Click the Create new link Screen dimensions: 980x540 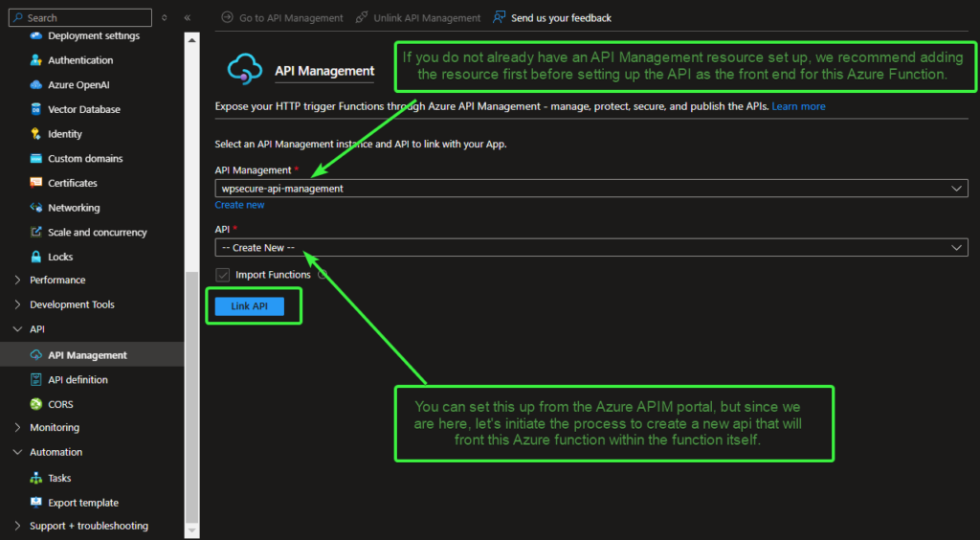[239, 205]
